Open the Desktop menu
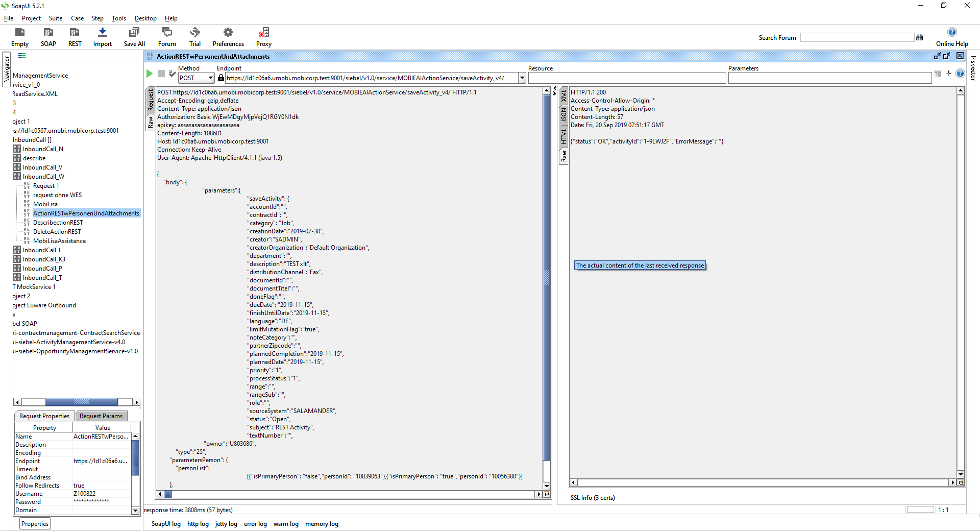 tap(145, 18)
